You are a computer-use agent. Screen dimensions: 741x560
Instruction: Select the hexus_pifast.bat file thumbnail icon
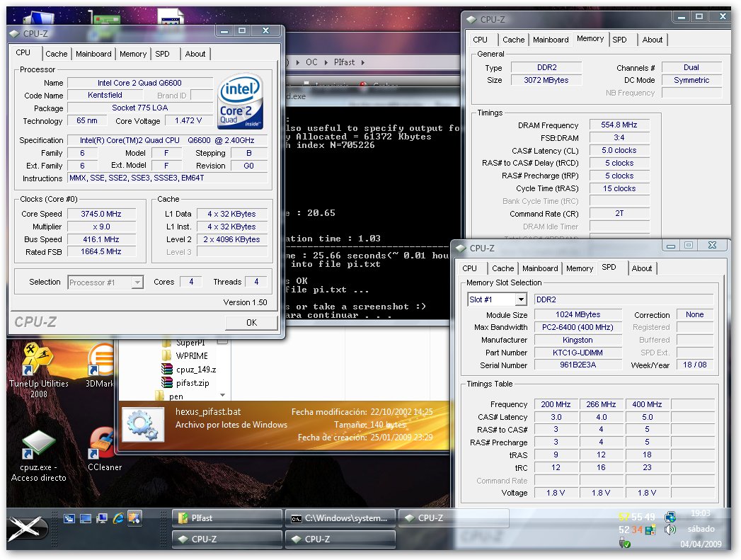[x=143, y=424]
